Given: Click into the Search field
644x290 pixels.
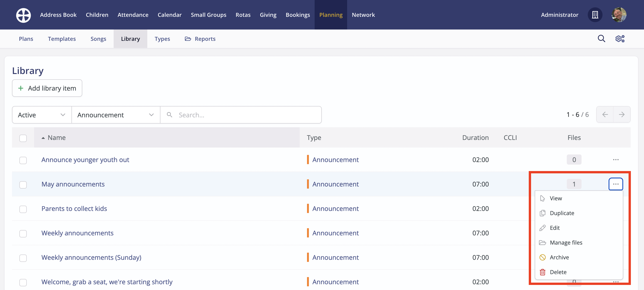Looking at the screenshot, I should click(248, 115).
